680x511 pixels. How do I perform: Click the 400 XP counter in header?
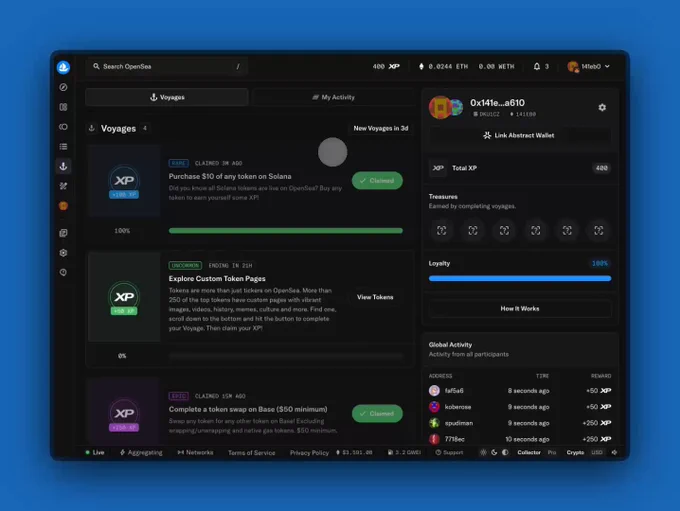(x=386, y=66)
